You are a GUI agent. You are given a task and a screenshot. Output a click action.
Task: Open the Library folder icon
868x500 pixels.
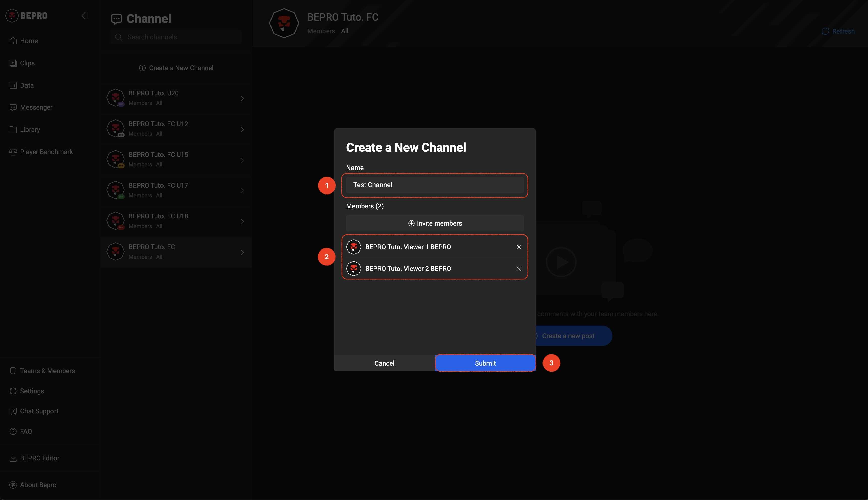point(13,130)
